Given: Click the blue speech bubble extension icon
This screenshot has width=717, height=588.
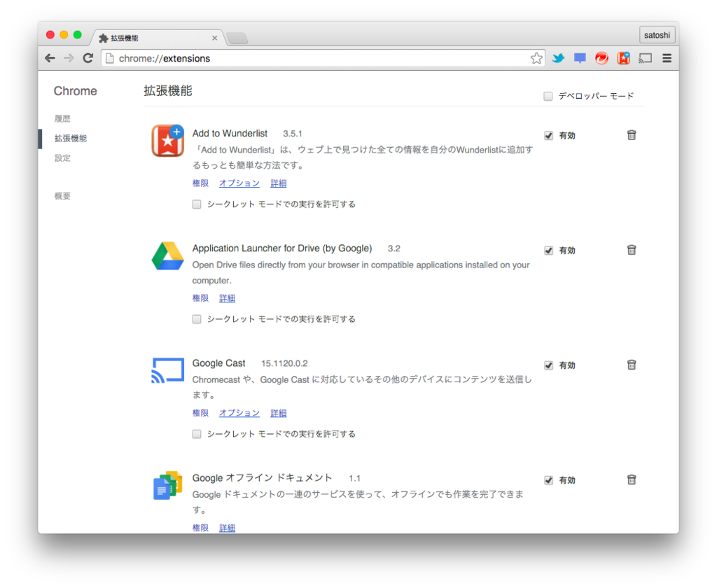Looking at the screenshot, I should (580, 58).
